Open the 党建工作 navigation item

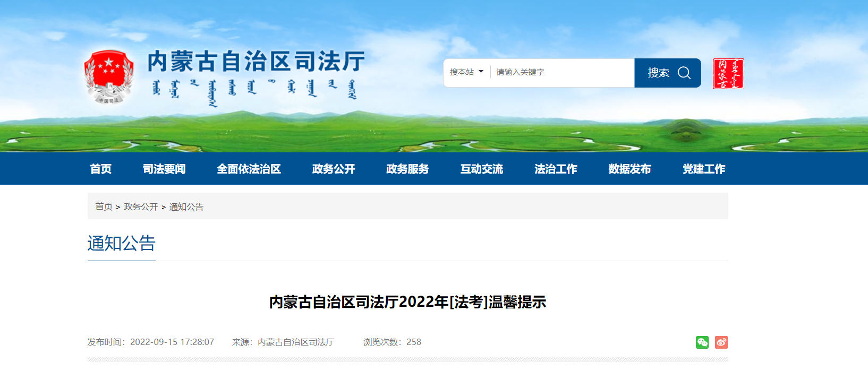(704, 169)
